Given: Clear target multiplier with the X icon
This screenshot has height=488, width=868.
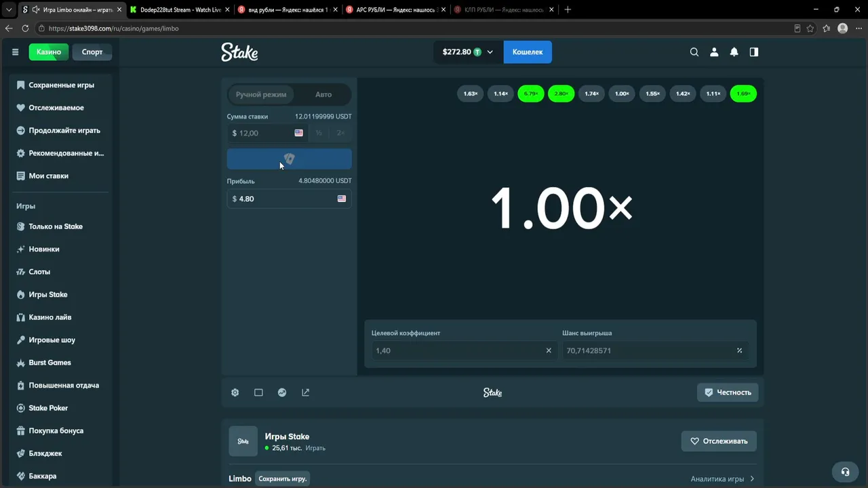Looking at the screenshot, I should coord(549,350).
